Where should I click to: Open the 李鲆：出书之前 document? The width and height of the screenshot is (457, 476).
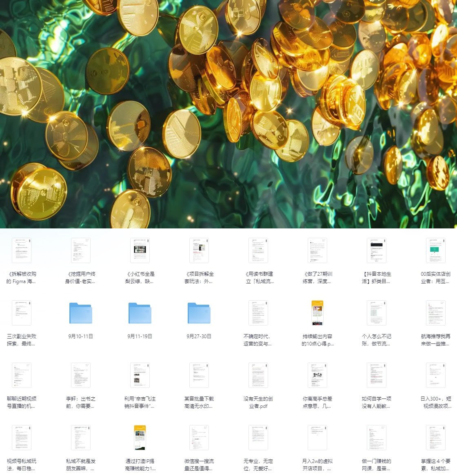click(81, 375)
